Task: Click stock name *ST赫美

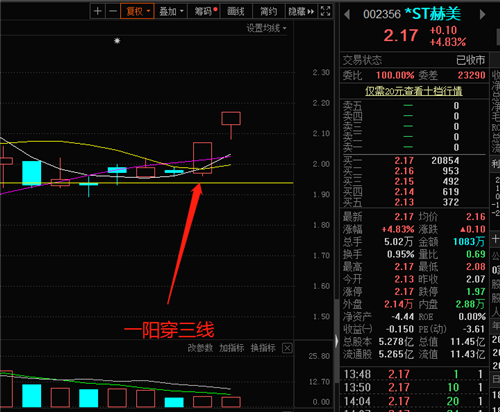Action: (x=433, y=14)
